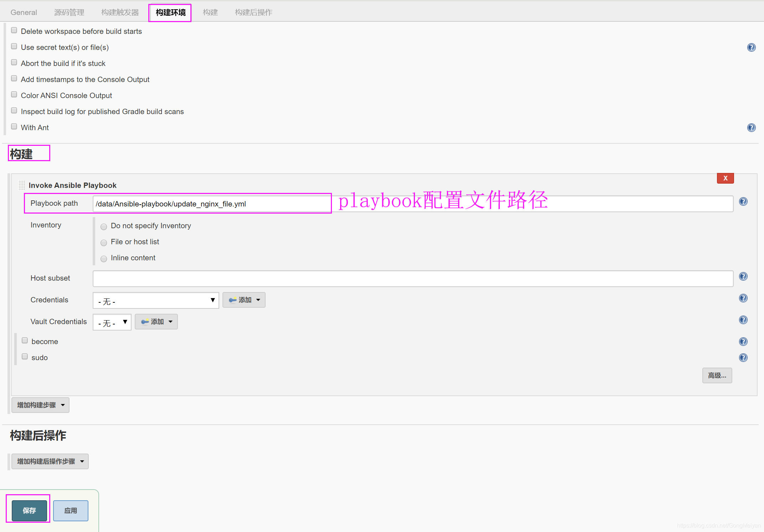Click the 保存 save button
The image size is (764, 532).
[29, 511]
